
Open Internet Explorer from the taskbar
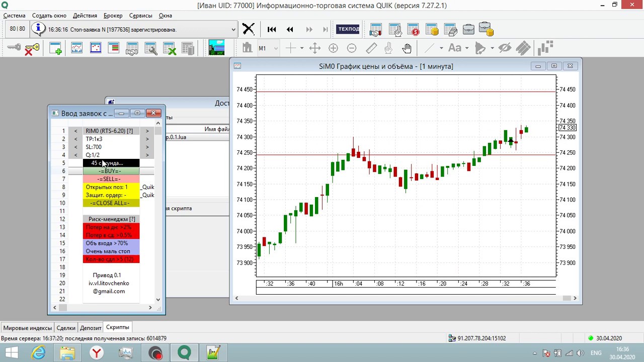click(x=39, y=353)
